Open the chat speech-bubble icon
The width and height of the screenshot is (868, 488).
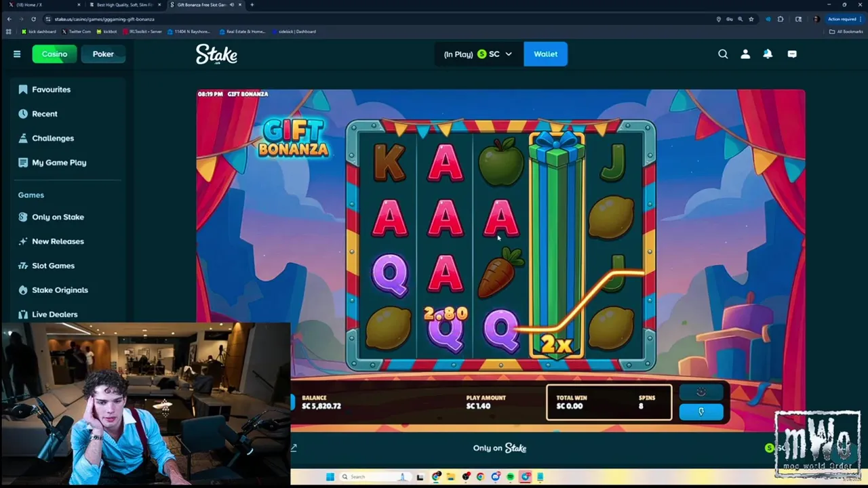(x=792, y=54)
